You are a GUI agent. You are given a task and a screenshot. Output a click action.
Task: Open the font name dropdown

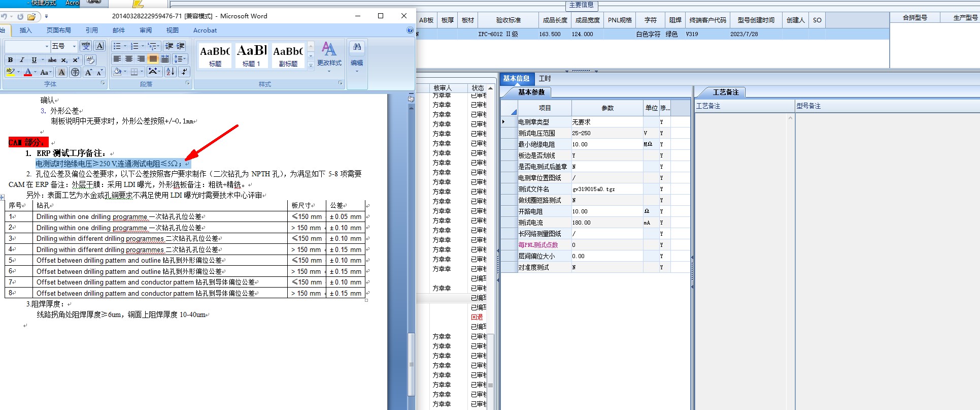[x=47, y=46]
